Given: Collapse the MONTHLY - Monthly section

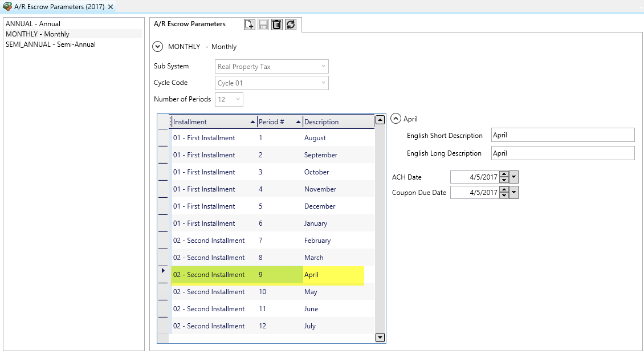Looking at the screenshot, I should [158, 47].
